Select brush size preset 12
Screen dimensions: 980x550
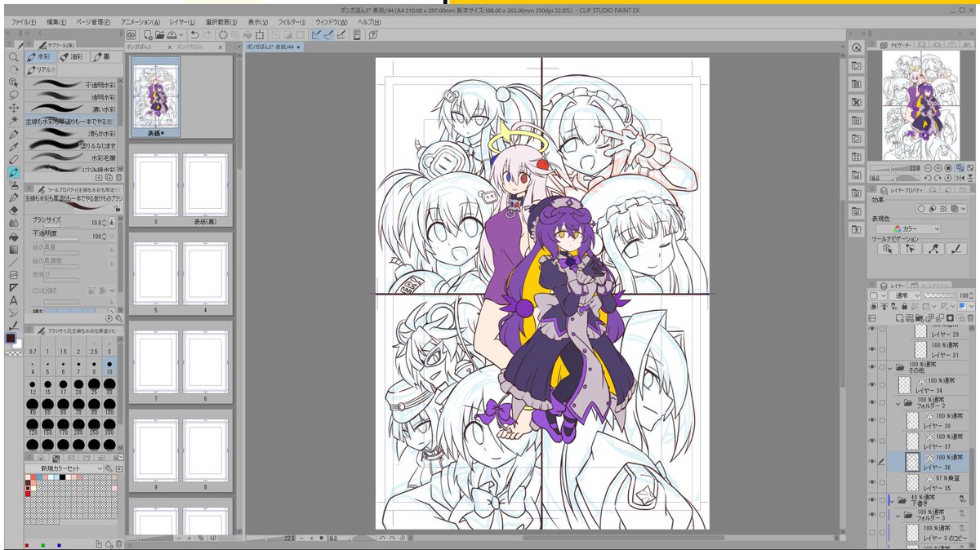(33, 386)
